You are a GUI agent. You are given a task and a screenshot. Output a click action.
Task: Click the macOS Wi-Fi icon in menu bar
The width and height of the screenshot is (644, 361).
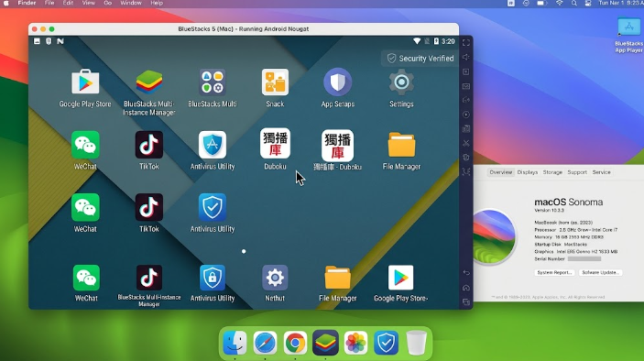pos(560,4)
